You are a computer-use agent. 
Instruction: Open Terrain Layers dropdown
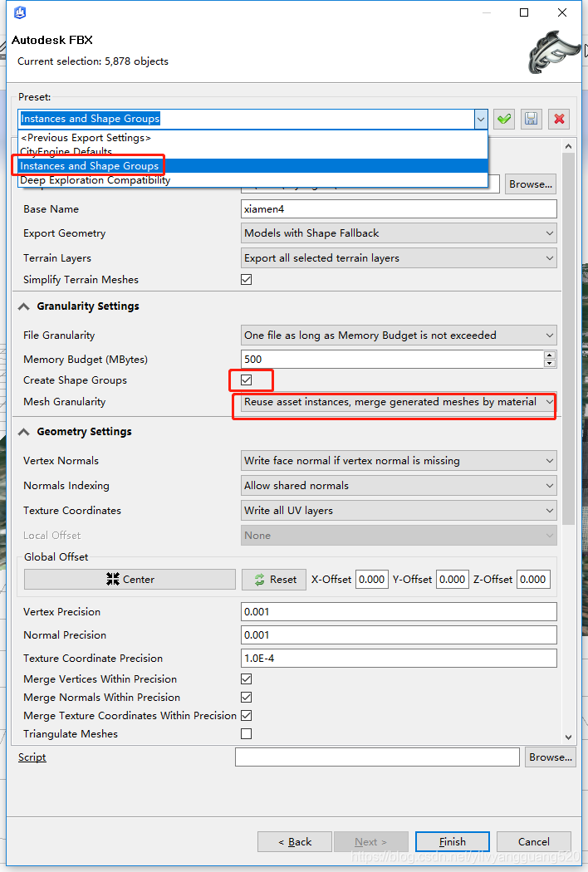(x=399, y=258)
